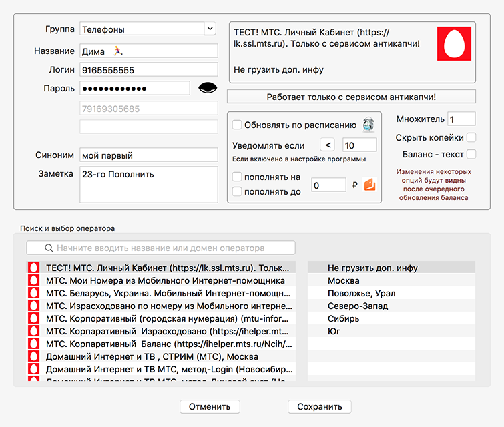The width and height of the screenshot is (504, 427).
Task: Click MTS icon beside СТРИМ Москва operator
Action: [x=33, y=356]
